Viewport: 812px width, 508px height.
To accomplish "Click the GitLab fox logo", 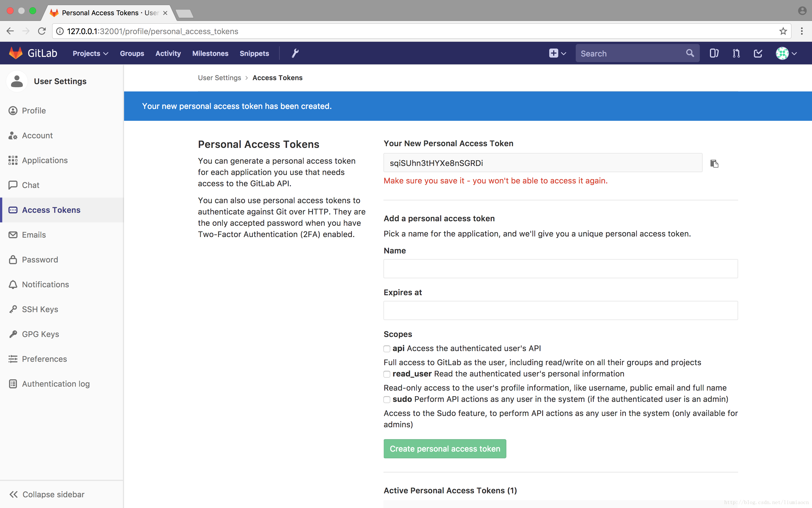I will click(16, 53).
